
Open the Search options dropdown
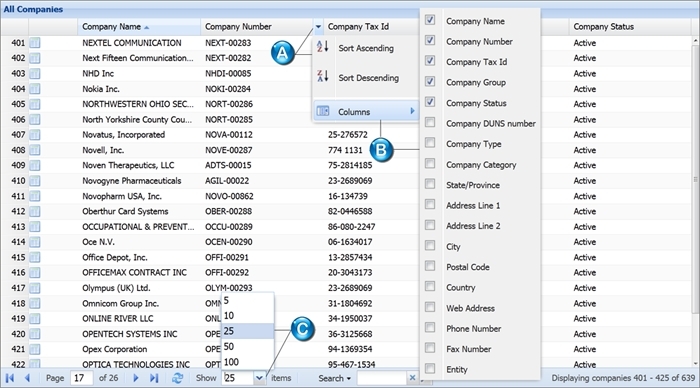tap(334, 378)
